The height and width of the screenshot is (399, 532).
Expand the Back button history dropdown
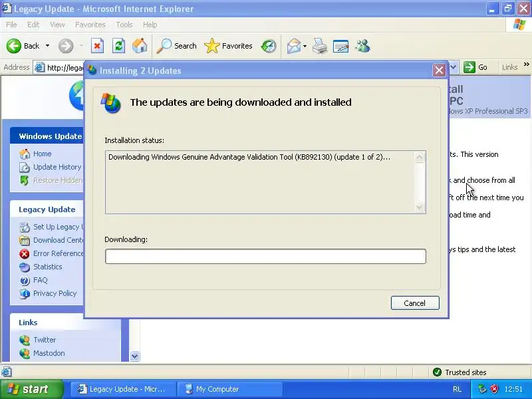47,46
